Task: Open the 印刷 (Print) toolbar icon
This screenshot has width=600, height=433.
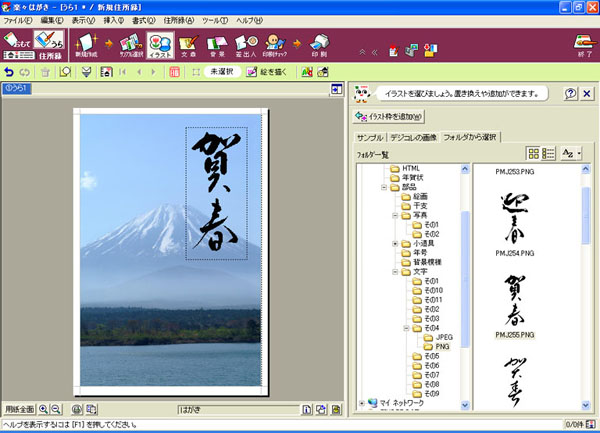Action: [318, 45]
